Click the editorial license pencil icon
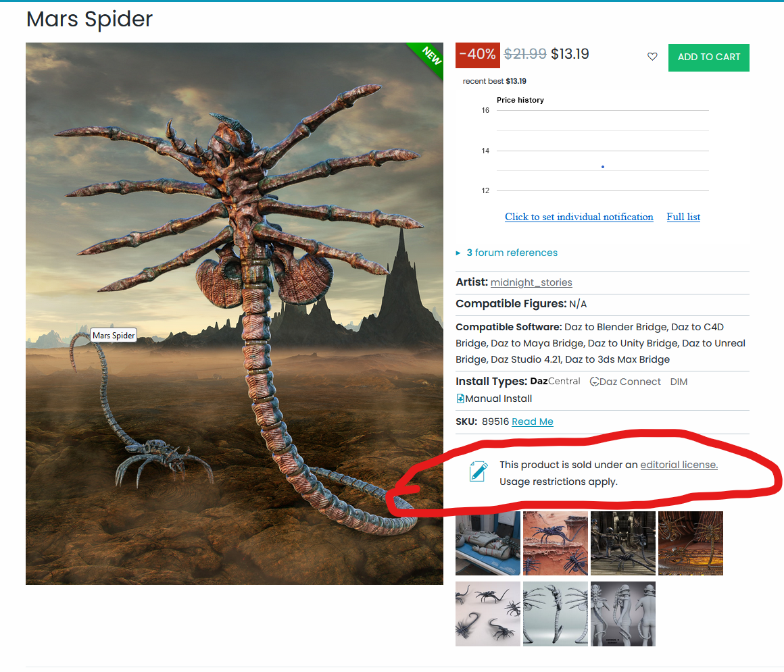Viewport: 784px width, 672px height. [x=478, y=471]
